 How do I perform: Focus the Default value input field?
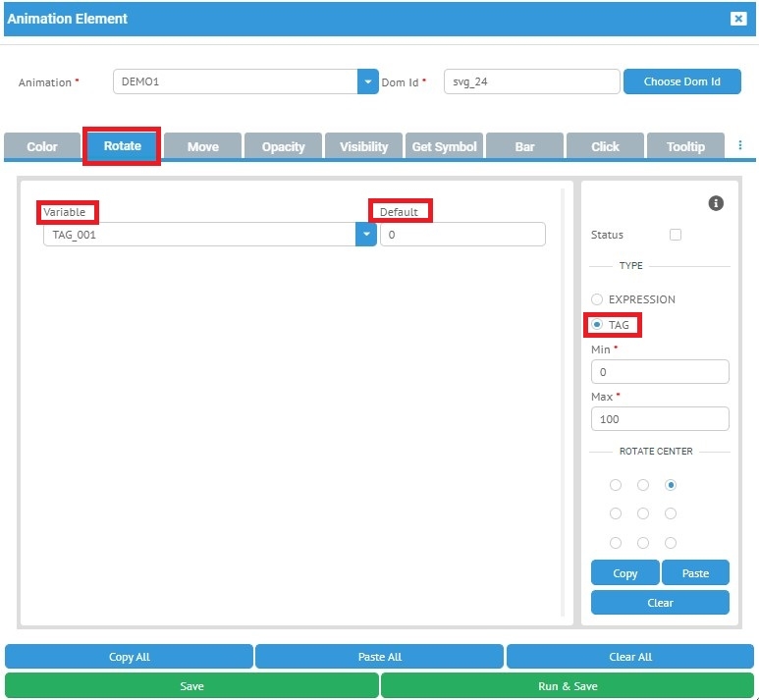pyautogui.click(x=462, y=235)
